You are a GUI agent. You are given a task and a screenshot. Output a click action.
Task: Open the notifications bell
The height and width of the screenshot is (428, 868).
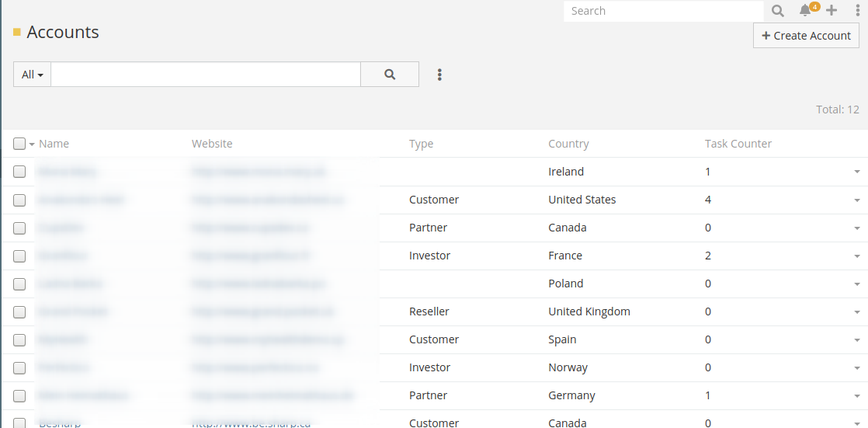tap(805, 11)
